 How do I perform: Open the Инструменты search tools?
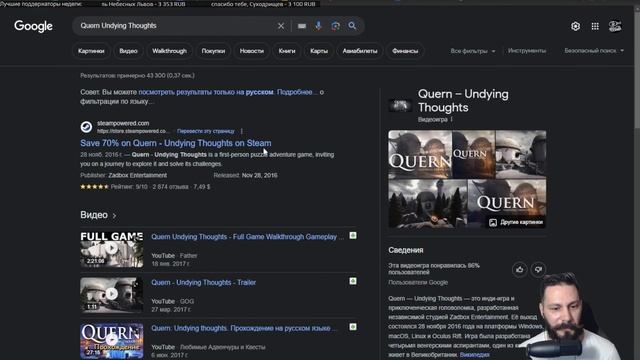click(527, 51)
